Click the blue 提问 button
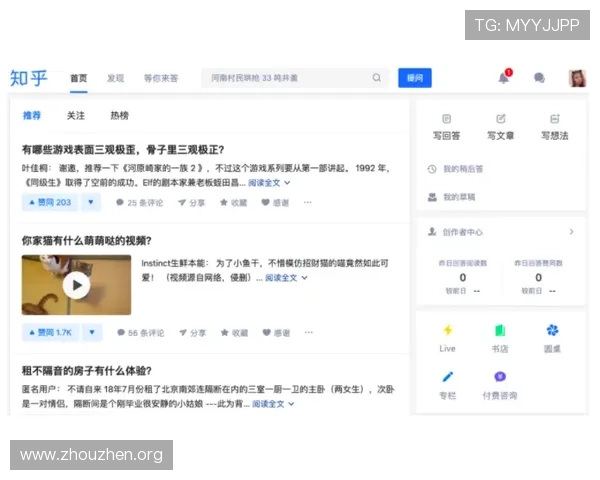This screenshot has height=480, width=600. pos(415,78)
